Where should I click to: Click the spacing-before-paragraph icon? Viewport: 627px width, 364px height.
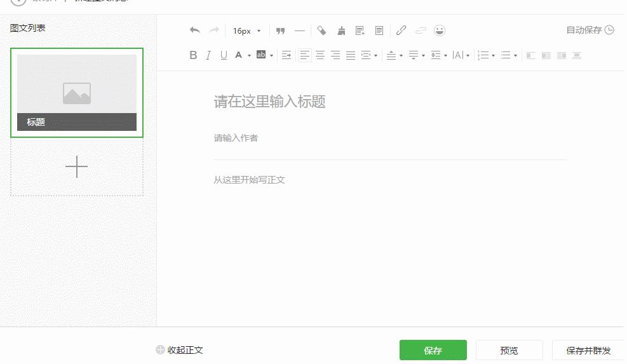click(x=391, y=55)
